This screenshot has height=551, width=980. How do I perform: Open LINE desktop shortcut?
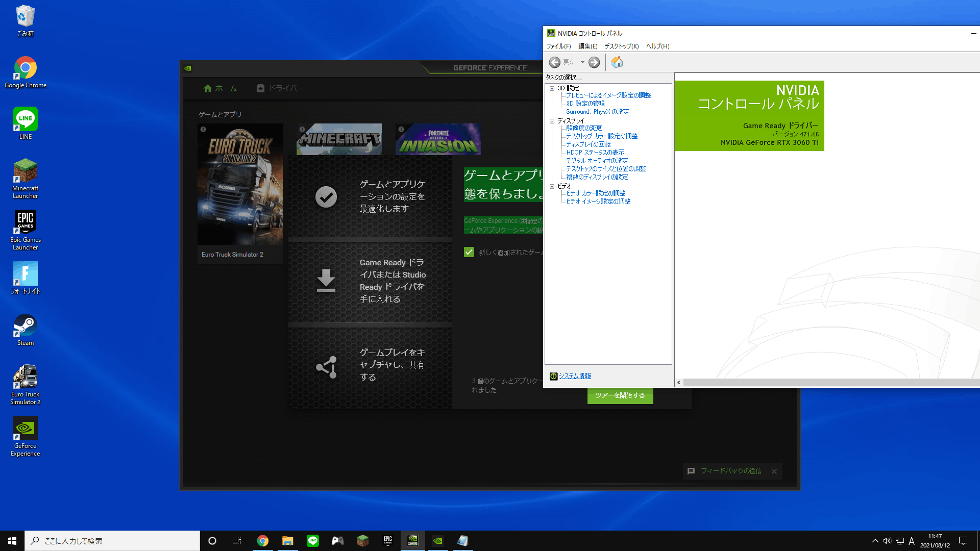click(x=26, y=124)
